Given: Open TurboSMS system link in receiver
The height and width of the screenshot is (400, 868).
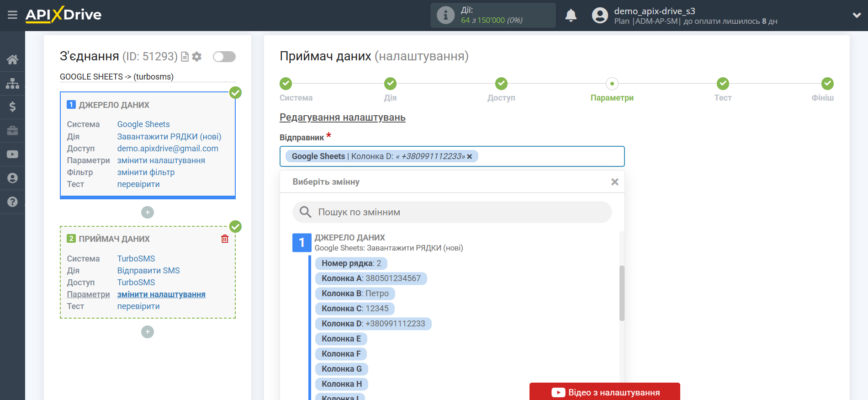Looking at the screenshot, I should (136, 259).
